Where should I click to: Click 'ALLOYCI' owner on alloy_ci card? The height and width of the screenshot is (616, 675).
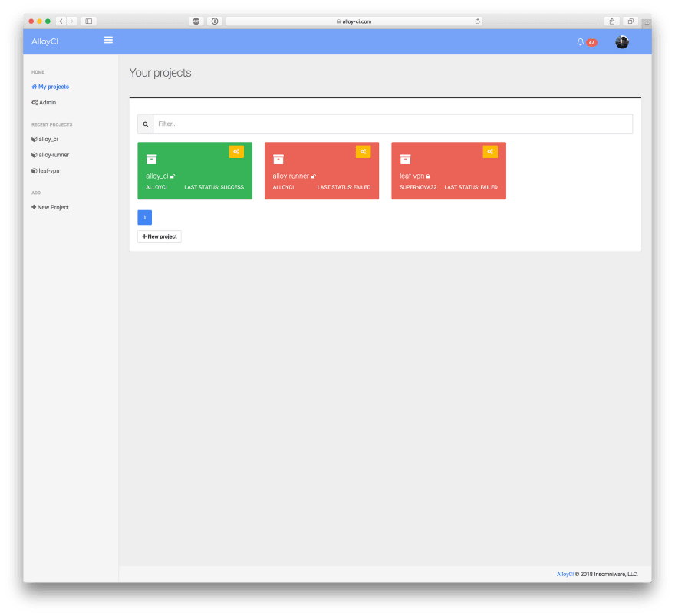point(156,187)
